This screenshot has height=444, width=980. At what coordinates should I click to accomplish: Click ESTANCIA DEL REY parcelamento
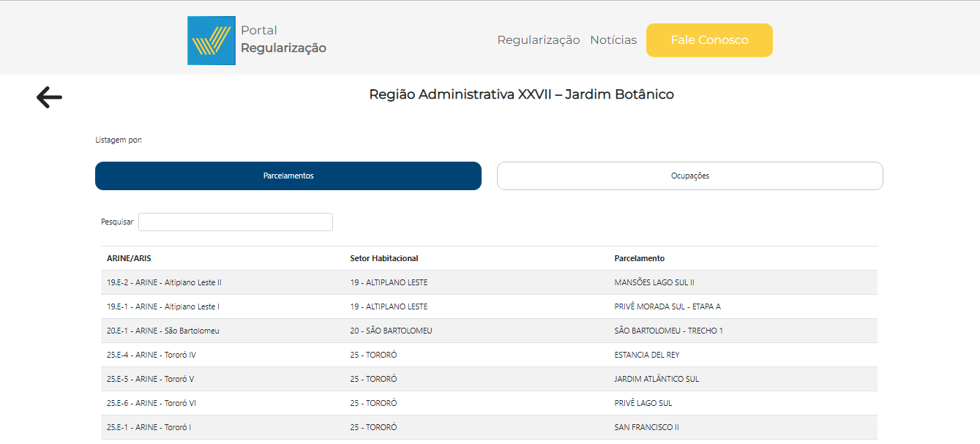(648, 355)
